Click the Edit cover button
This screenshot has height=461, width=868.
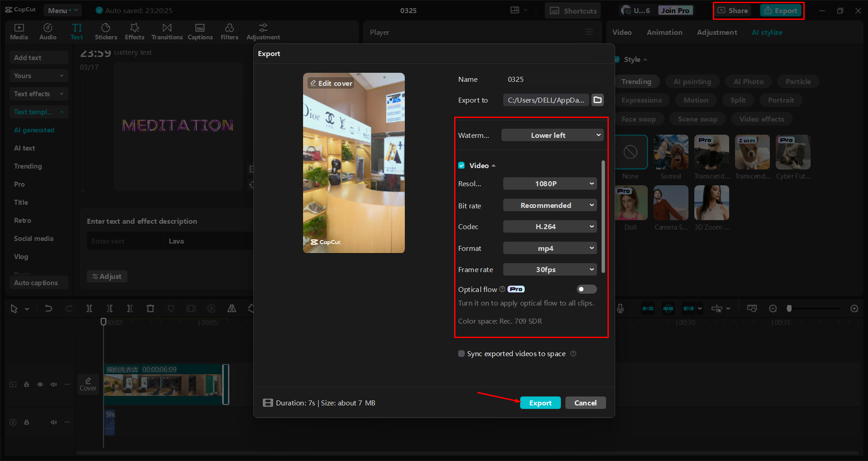point(331,83)
